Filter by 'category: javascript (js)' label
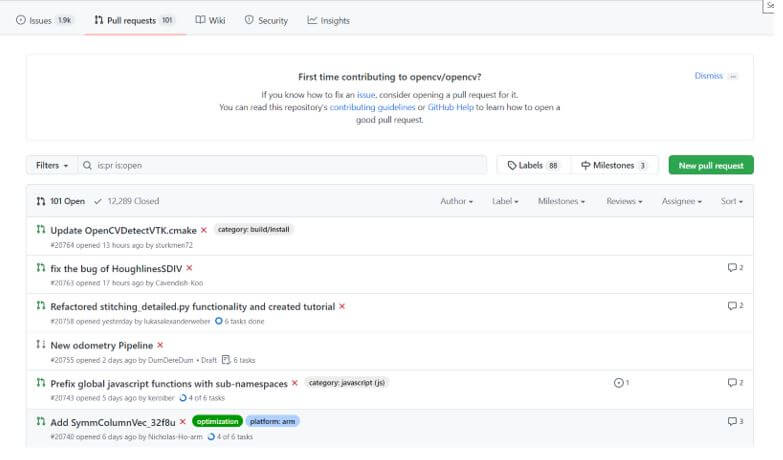This screenshot has height=460, width=783. (x=347, y=383)
